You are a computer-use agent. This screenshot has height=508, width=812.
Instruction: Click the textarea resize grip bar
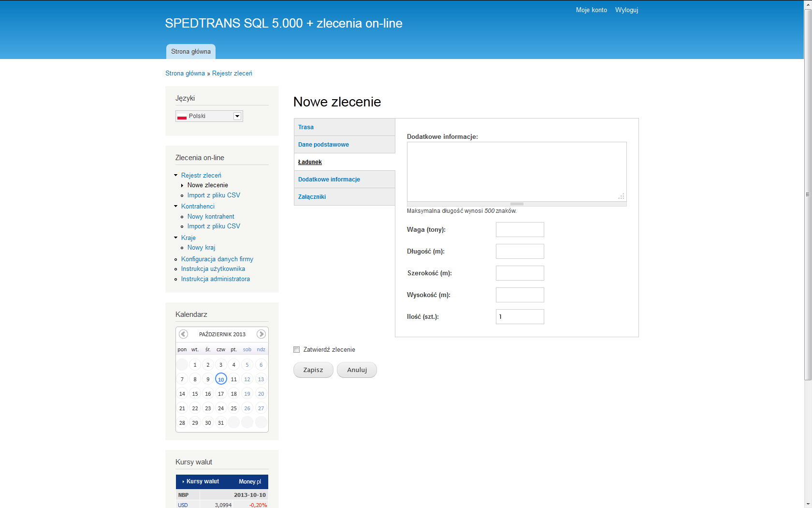517,204
